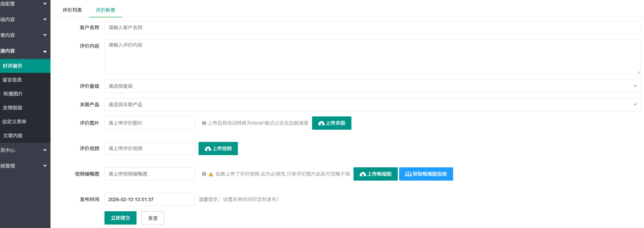Click the 重置 reset button
Screen dimensions: 644x228
(153, 218)
